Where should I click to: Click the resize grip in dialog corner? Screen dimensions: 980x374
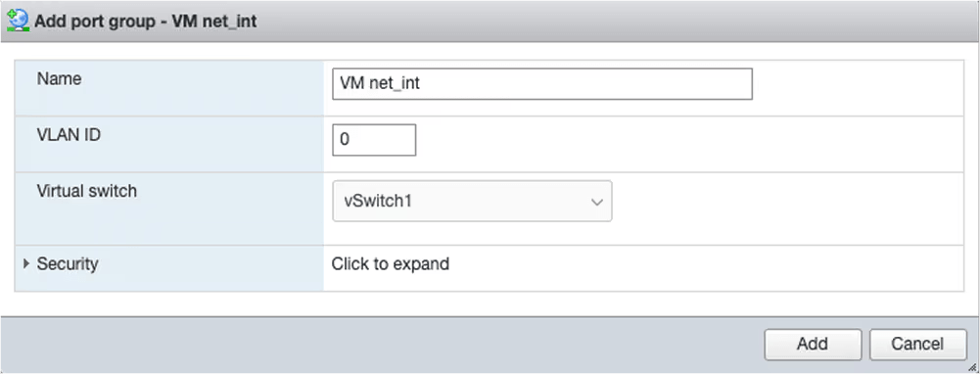click(x=972, y=367)
